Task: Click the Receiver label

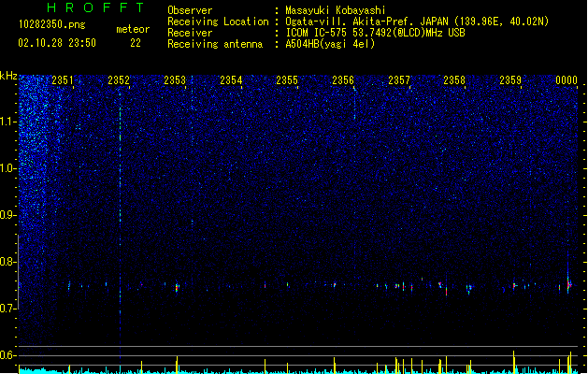Action: pyautogui.click(x=190, y=33)
